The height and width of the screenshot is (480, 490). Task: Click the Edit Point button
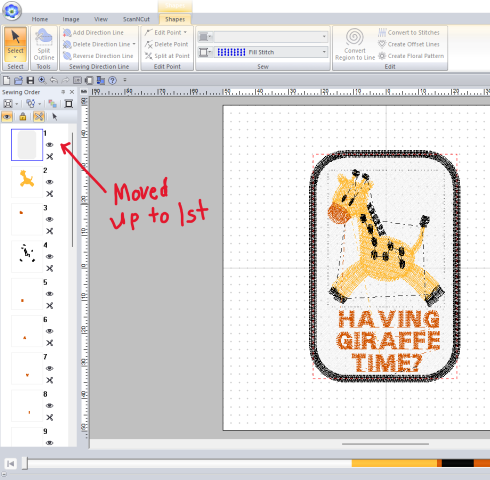tap(163, 33)
